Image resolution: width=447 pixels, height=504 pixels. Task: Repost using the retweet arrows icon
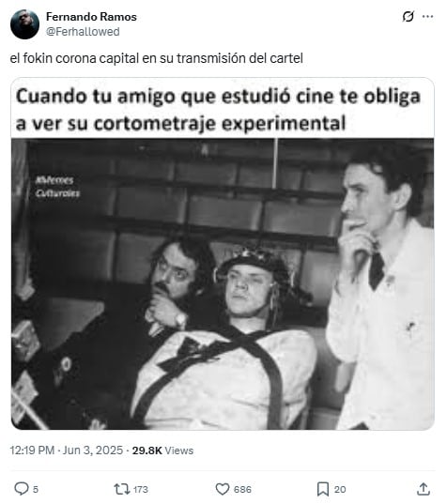click(x=122, y=489)
